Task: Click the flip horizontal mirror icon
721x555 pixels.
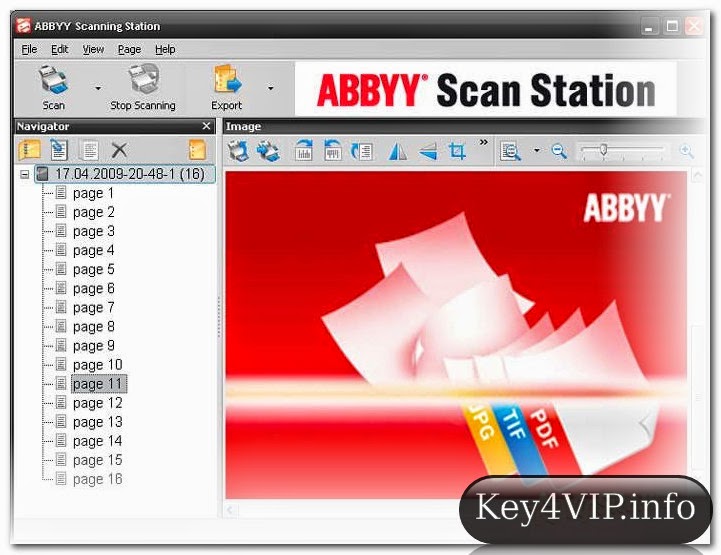Action: 397,151
